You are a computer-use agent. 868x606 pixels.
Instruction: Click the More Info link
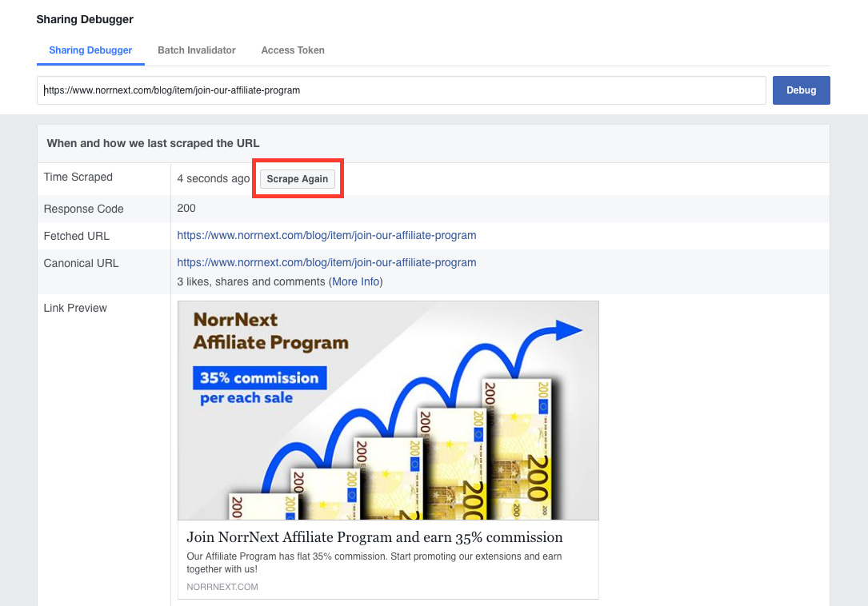[355, 281]
